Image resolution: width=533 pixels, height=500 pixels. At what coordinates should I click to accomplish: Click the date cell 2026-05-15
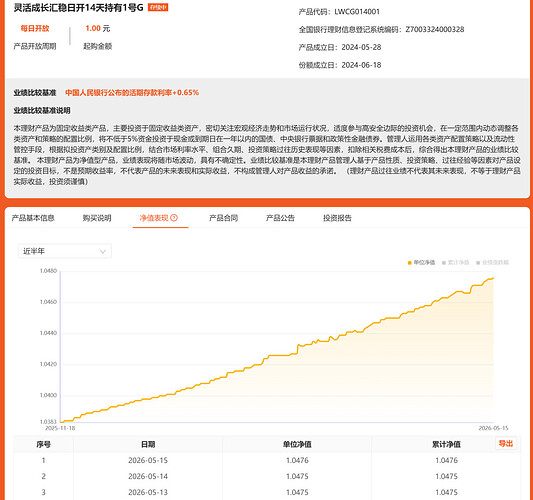[148, 460]
